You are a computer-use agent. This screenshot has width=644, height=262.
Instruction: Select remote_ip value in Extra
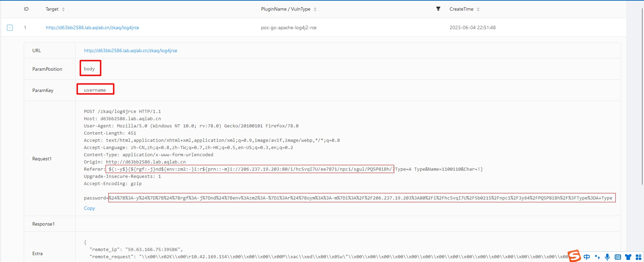tap(153, 249)
